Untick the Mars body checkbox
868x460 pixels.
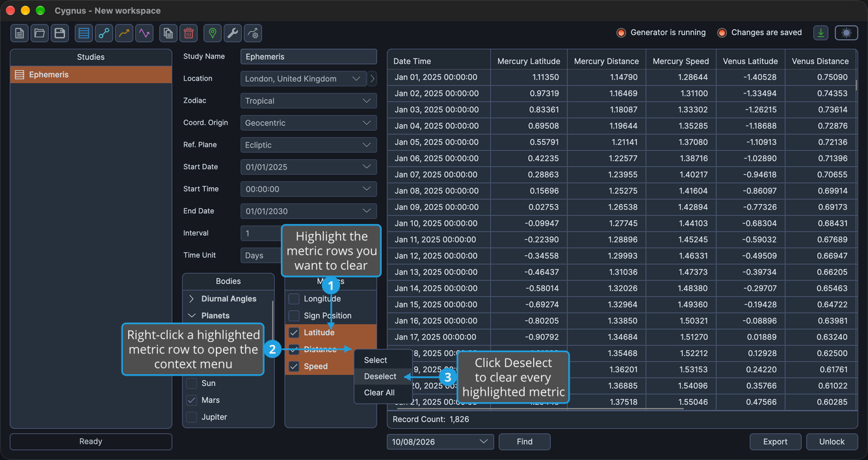pyautogui.click(x=192, y=400)
